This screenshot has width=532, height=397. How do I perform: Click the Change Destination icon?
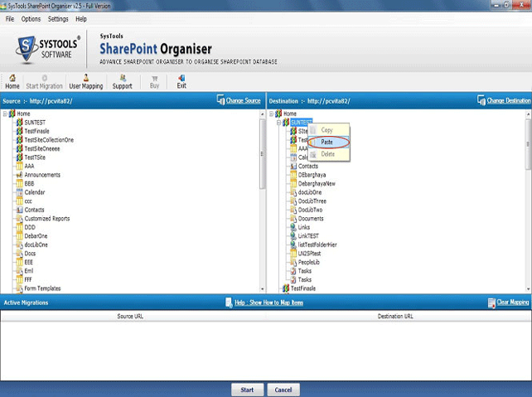tap(481, 99)
